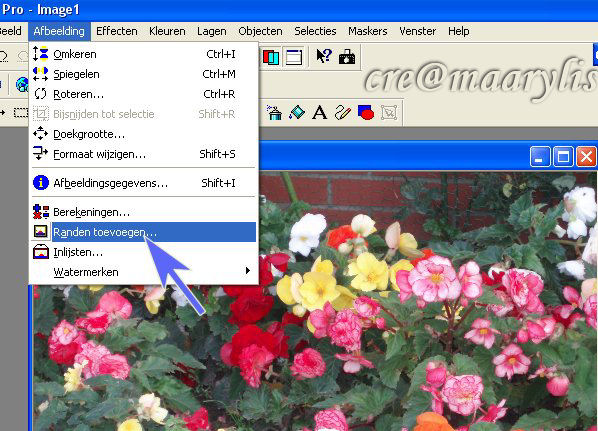Pick the Object Selector tool icon

click(389, 113)
